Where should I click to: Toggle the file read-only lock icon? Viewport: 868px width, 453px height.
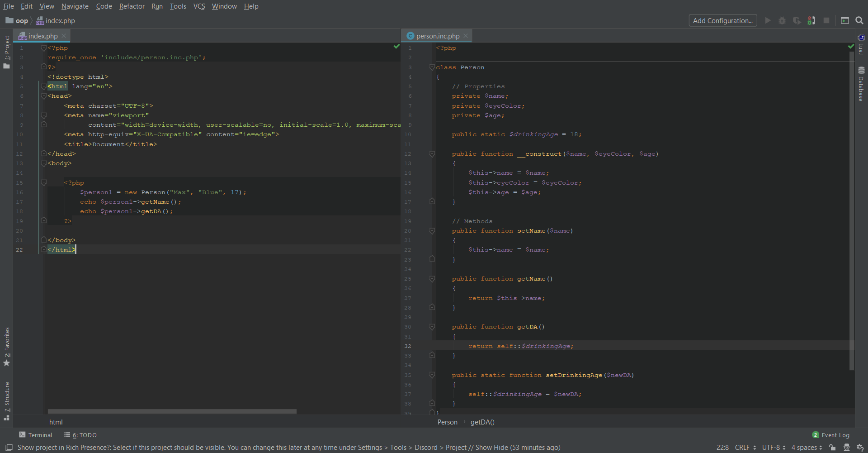(x=832, y=448)
